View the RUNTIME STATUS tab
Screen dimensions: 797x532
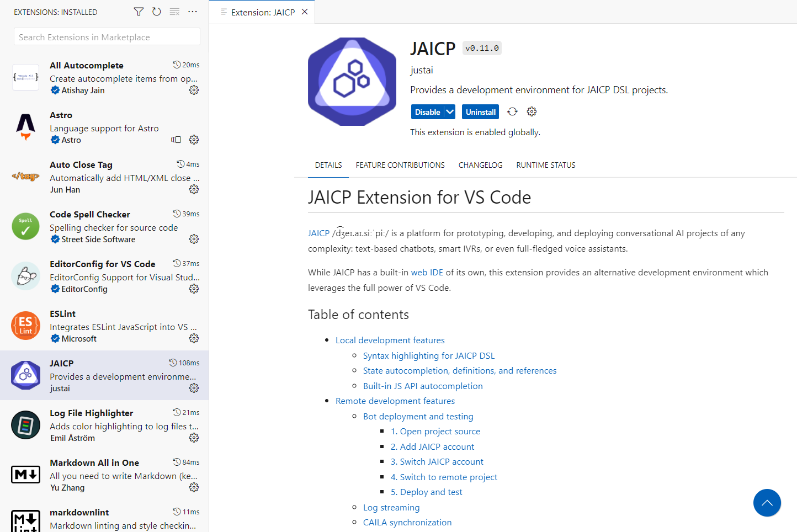click(545, 164)
